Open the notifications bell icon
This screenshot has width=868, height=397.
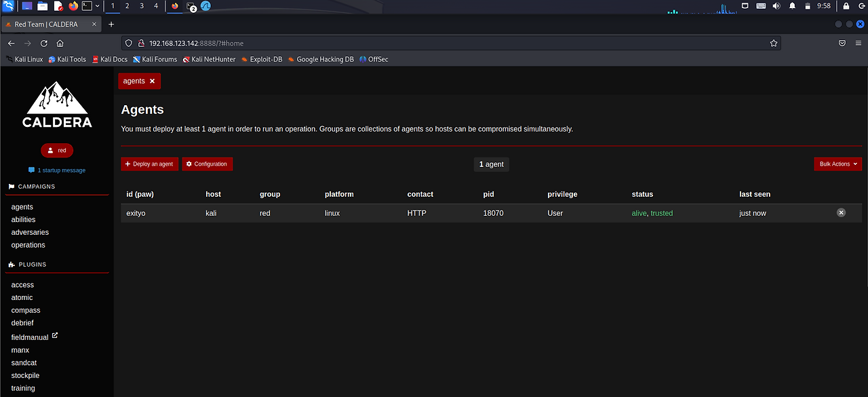[792, 5]
